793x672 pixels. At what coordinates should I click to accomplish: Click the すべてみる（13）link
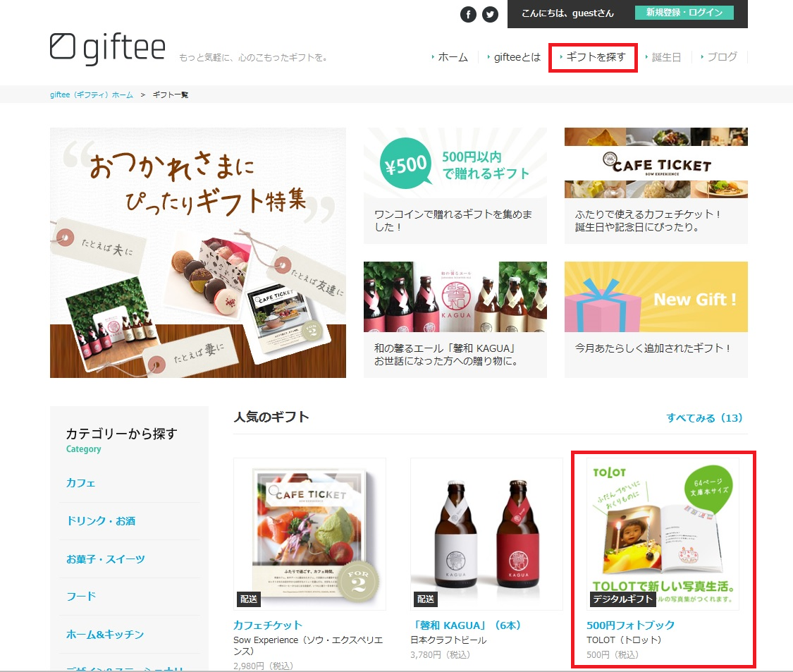pos(704,418)
